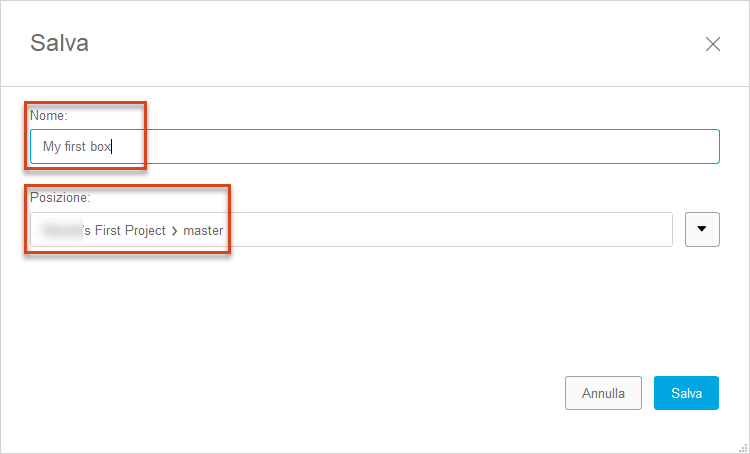Click the word 'box' in the Nome field
This screenshot has width=750, height=454.
[100, 146]
